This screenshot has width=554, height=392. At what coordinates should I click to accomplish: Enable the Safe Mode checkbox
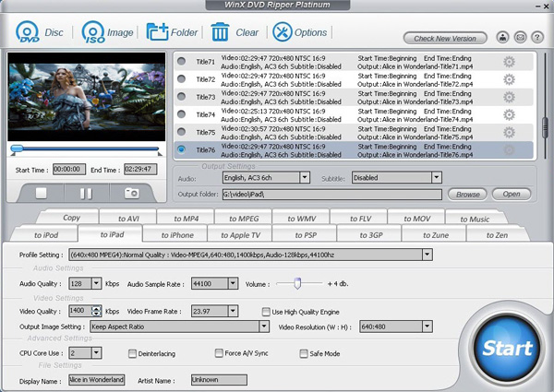304,353
